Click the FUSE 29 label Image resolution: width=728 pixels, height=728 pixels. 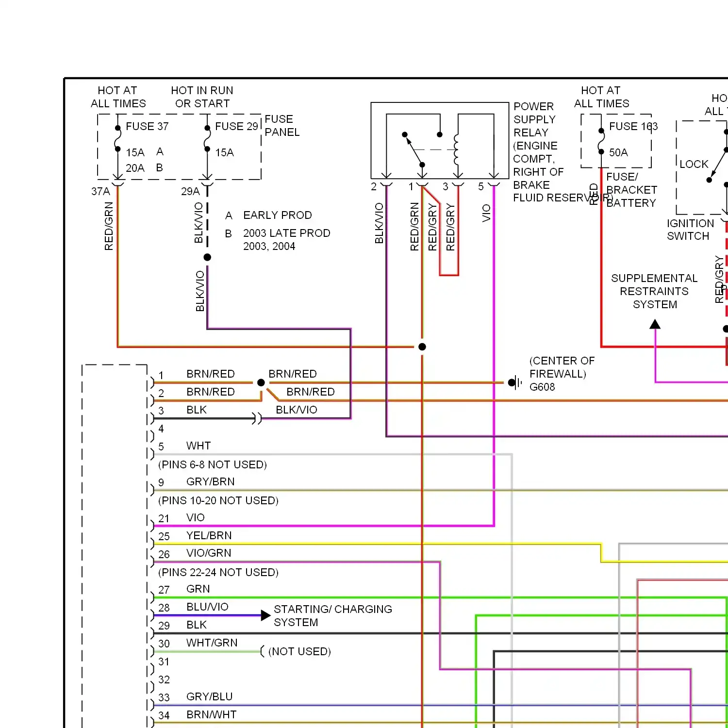(x=236, y=126)
